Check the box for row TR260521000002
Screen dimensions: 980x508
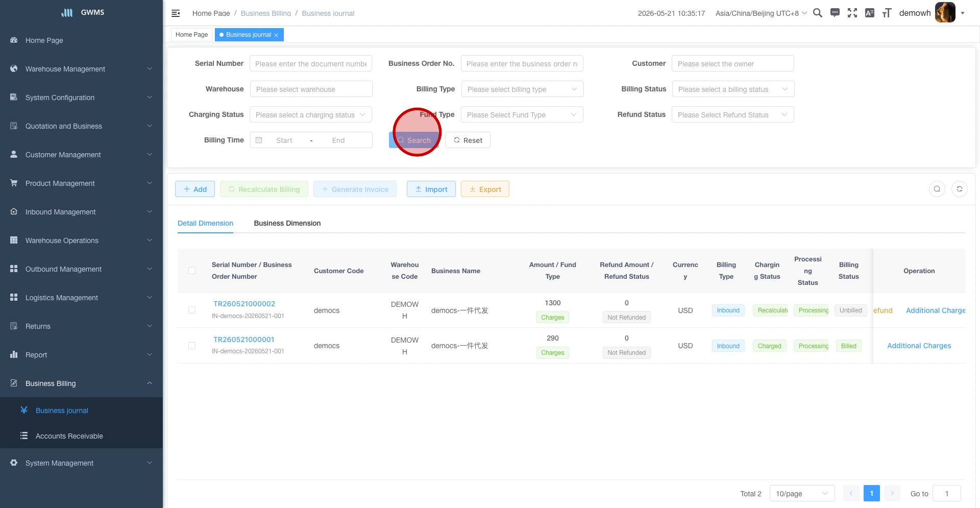(192, 310)
